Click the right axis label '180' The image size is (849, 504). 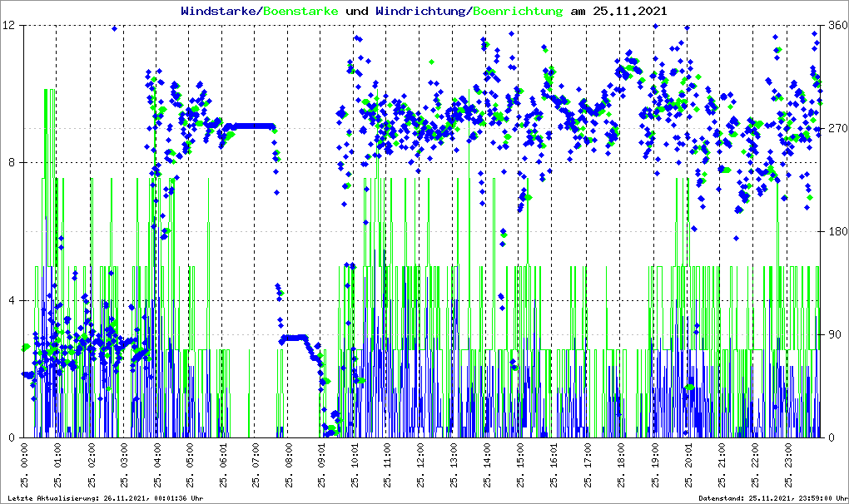pyautogui.click(x=835, y=232)
